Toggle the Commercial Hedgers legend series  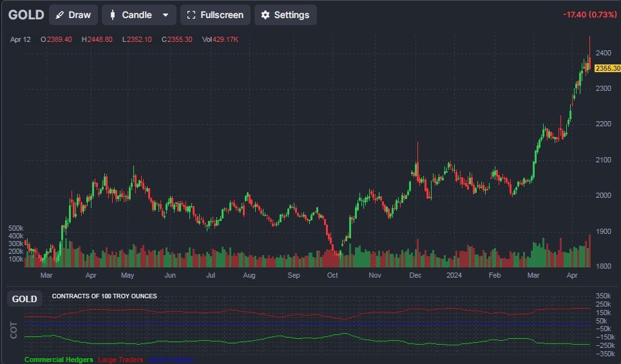pos(59,359)
